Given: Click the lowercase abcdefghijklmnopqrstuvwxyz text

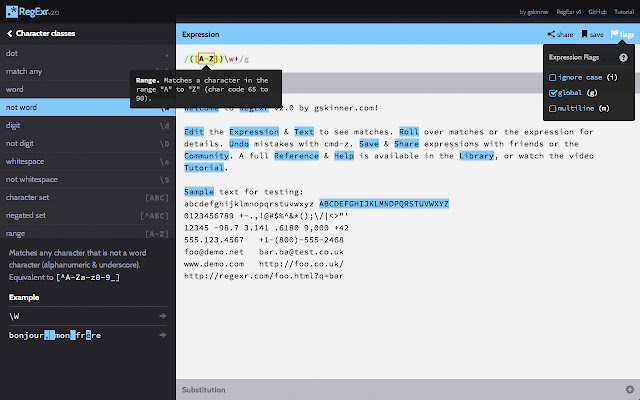Looking at the screenshot, I should (x=249, y=204).
